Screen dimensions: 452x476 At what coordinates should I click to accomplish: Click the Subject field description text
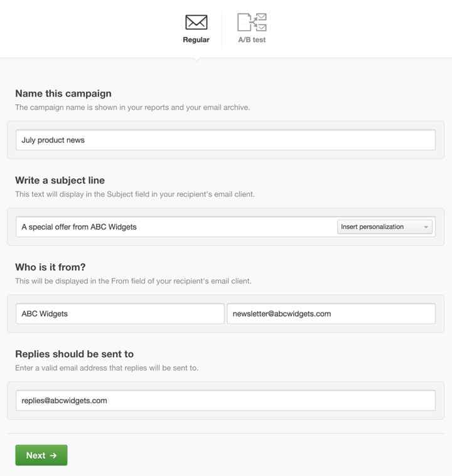pos(135,194)
